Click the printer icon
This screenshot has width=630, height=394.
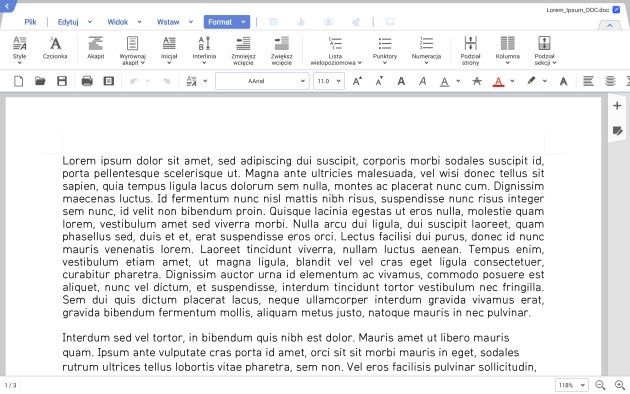(87, 81)
